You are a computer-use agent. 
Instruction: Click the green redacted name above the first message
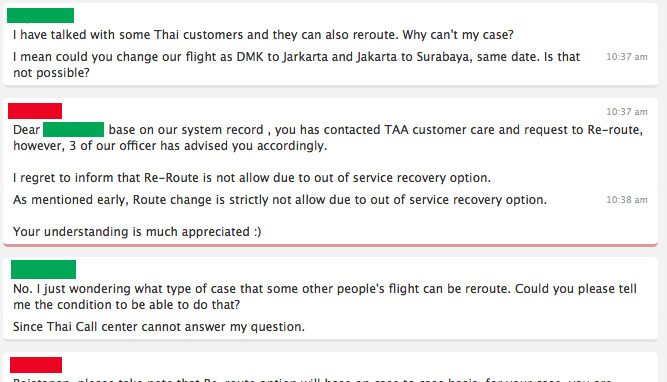[40, 15]
